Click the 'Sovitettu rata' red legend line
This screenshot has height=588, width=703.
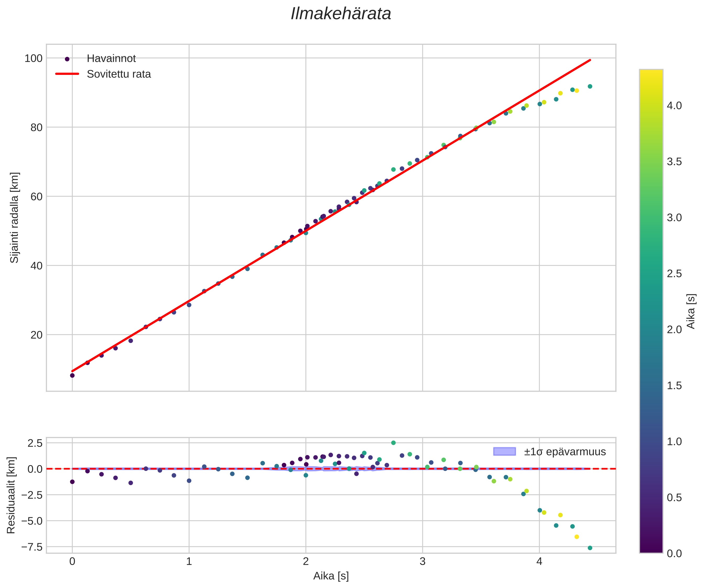click(67, 74)
